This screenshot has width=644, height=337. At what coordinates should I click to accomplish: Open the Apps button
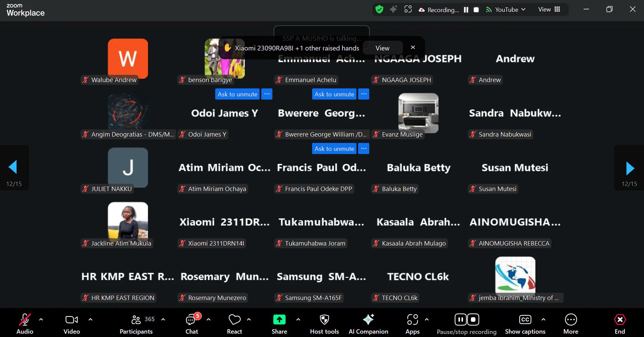tap(412, 324)
